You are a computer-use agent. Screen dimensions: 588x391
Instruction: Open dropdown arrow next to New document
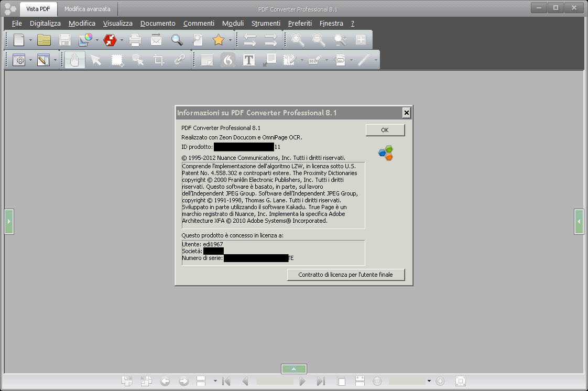point(30,40)
